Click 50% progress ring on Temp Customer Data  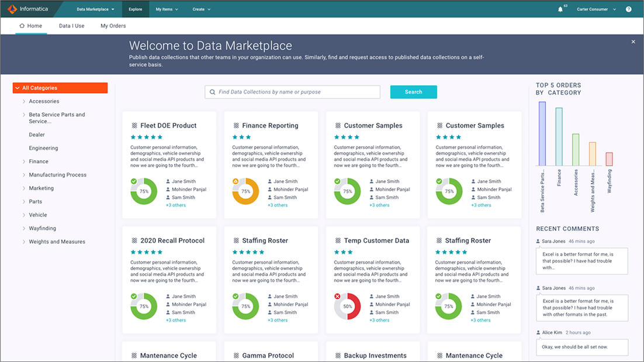[x=348, y=306]
